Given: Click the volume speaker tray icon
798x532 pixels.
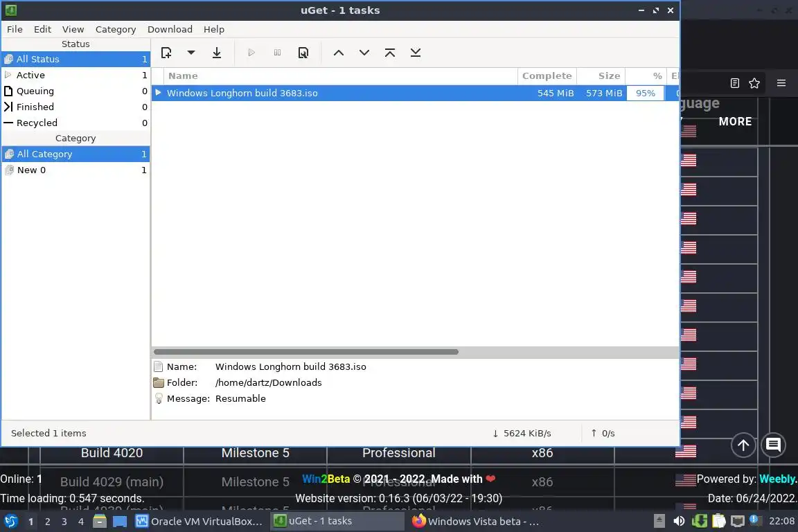Looking at the screenshot, I should tap(679, 522).
